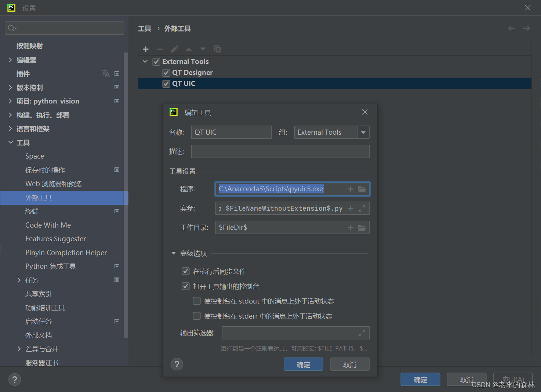Click 确定 in the 编辑工具 dialog
Viewport: 541px width, 392px height.
pos(304,364)
